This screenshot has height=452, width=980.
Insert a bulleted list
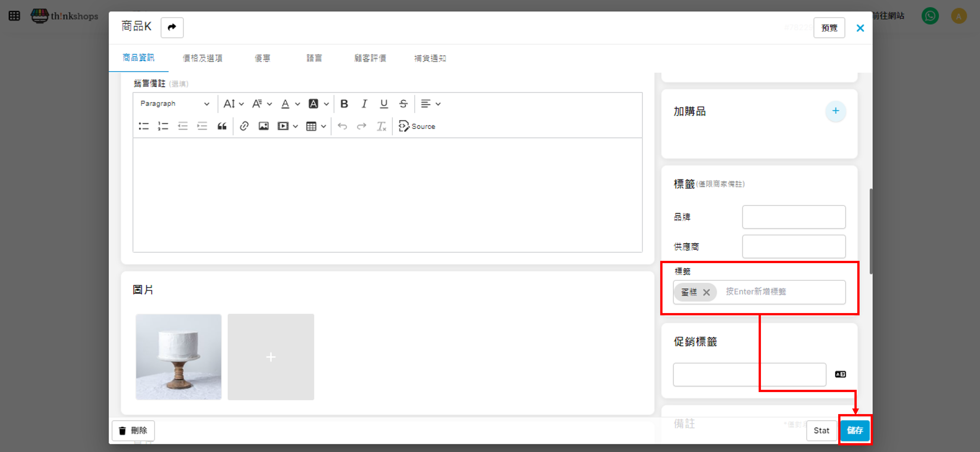pos(143,126)
